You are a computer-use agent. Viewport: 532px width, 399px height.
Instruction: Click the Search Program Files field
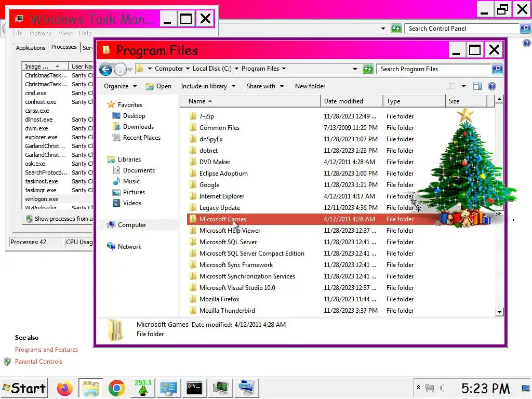pyautogui.click(x=434, y=69)
